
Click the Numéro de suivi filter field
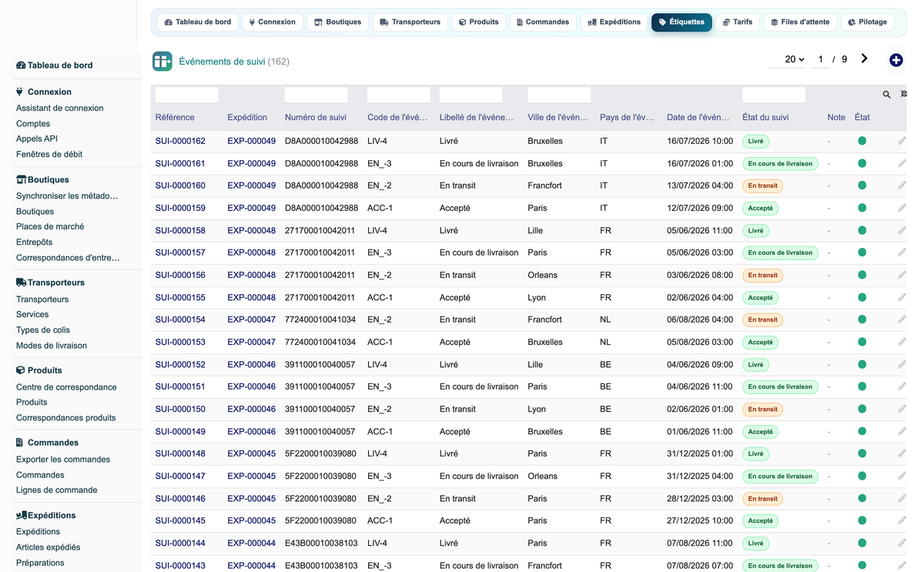pos(316,95)
